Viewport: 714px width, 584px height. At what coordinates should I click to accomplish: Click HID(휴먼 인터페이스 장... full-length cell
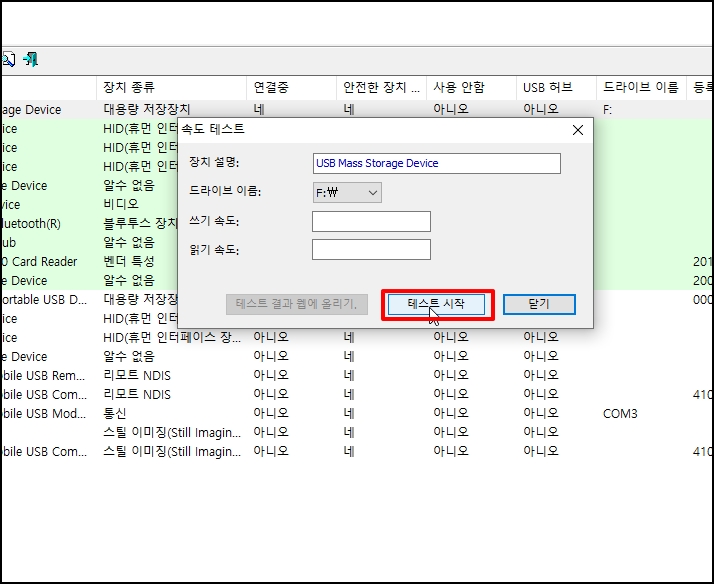point(172,337)
